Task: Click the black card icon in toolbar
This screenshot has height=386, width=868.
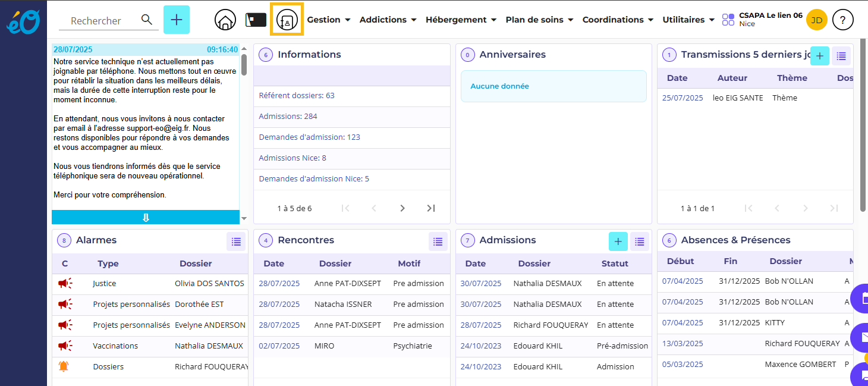Action: (256, 20)
